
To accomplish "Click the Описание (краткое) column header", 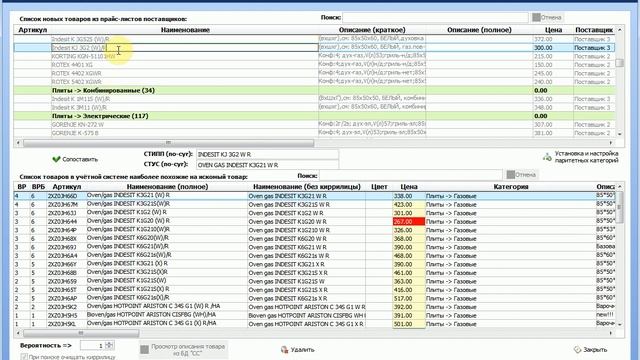I will coord(372,30).
